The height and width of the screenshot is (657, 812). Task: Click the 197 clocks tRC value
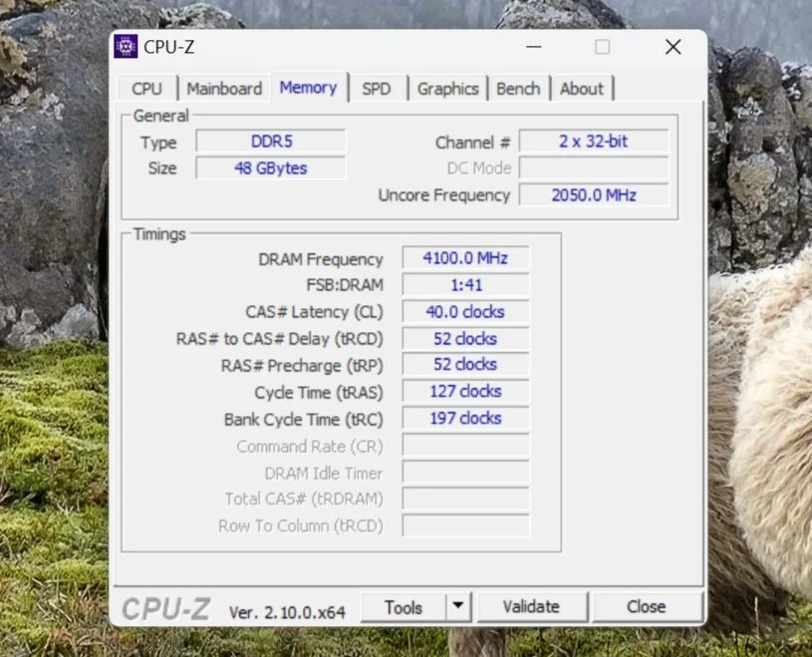point(465,419)
